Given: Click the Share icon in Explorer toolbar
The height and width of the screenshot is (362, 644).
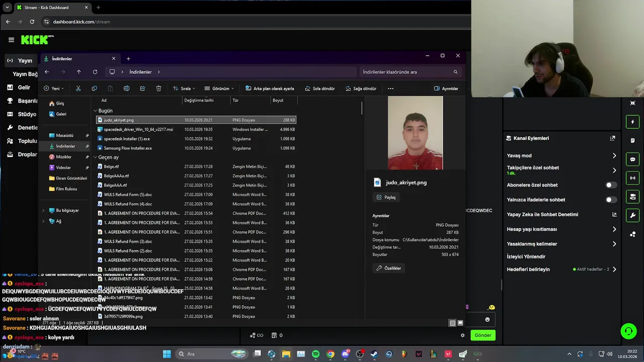Looking at the screenshot, I should [x=142, y=88].
